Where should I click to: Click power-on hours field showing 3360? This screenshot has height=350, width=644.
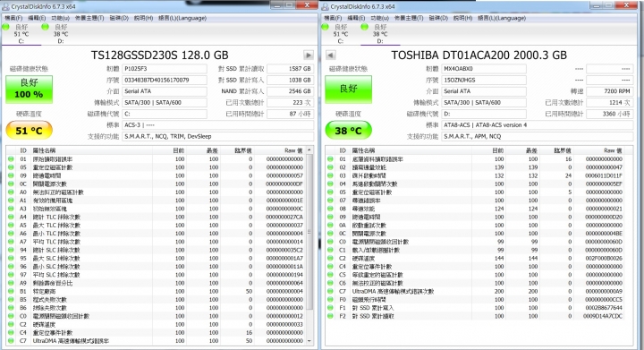pyautogui.click(x=609, y=114)
